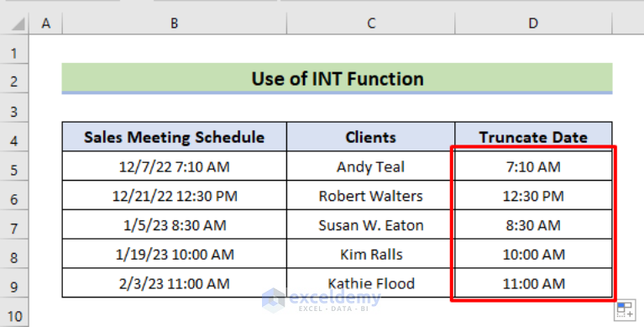
Task: Select row 2 header
Action: pos(14,81)
